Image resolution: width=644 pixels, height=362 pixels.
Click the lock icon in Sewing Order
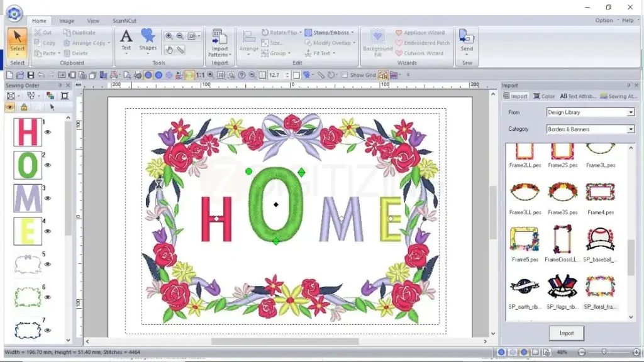(x=24, y=107)
